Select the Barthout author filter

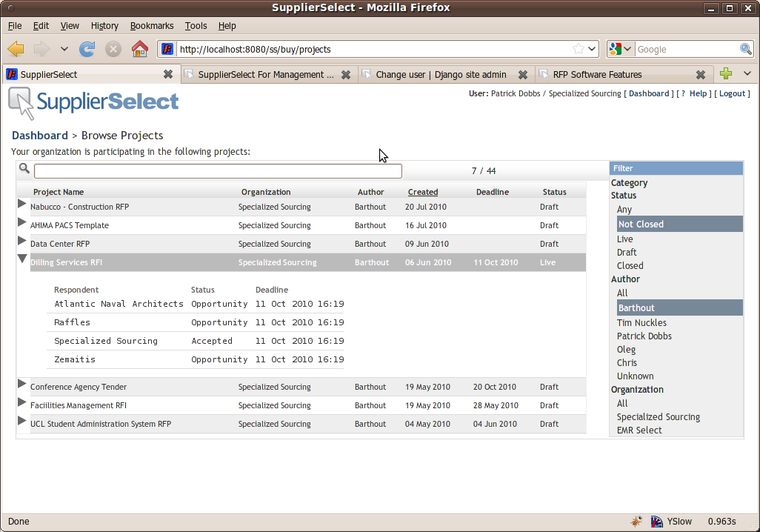click(x=679, y=307)
